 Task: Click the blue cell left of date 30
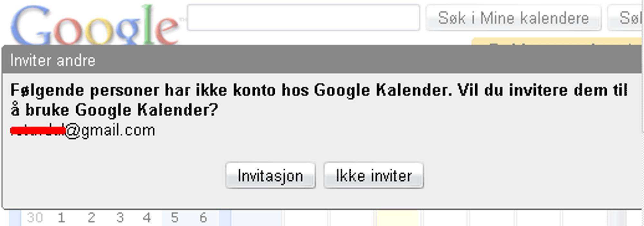(15, 218)
